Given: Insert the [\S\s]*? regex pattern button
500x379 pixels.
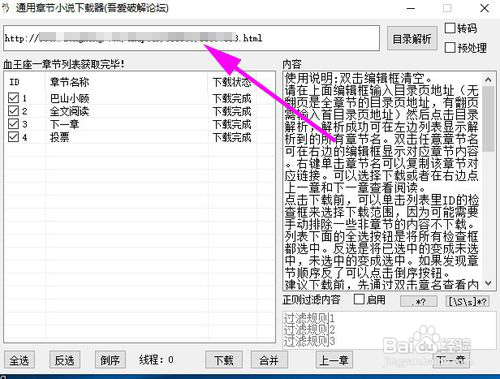Looking at the screenshot, I should tap(468, 302).
